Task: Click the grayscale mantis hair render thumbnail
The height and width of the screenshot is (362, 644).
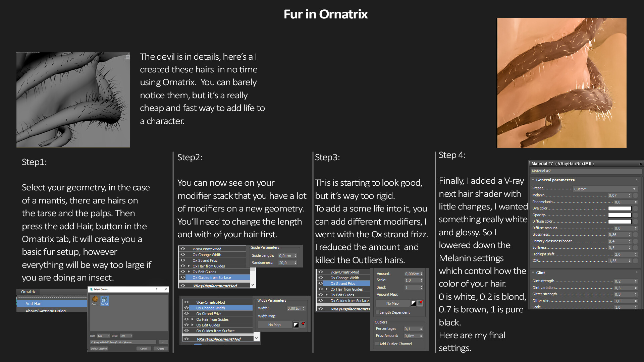Action: tap(73, 100)
